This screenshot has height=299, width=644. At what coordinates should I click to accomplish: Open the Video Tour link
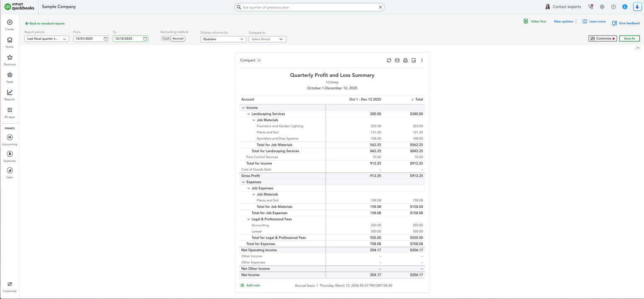(535, 21)
